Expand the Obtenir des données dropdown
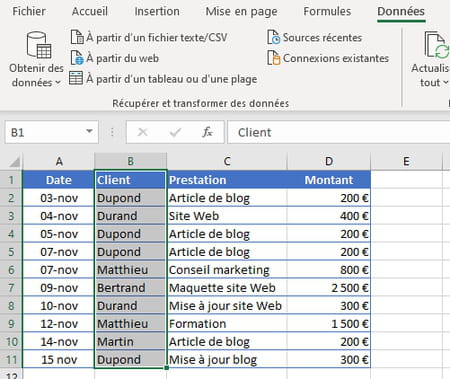Viewport: 450px width, 379px height. pos(58,82)
